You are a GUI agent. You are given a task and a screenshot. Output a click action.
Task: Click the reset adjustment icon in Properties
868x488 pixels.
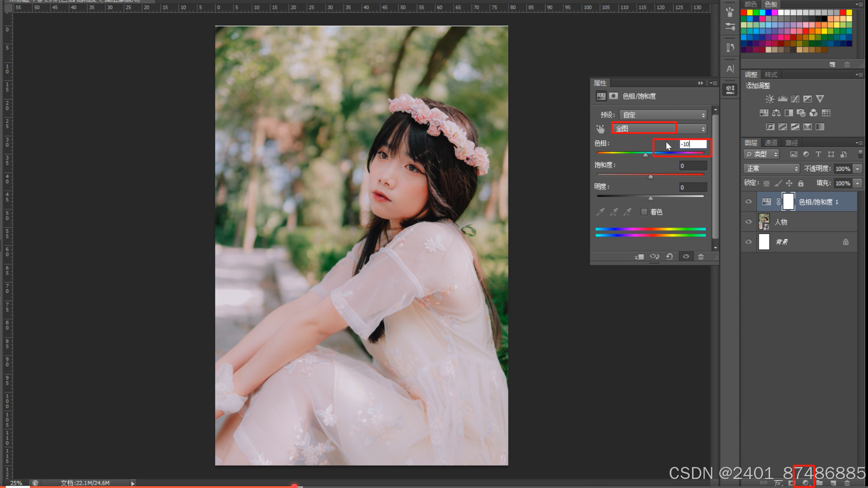click(670, 256)
